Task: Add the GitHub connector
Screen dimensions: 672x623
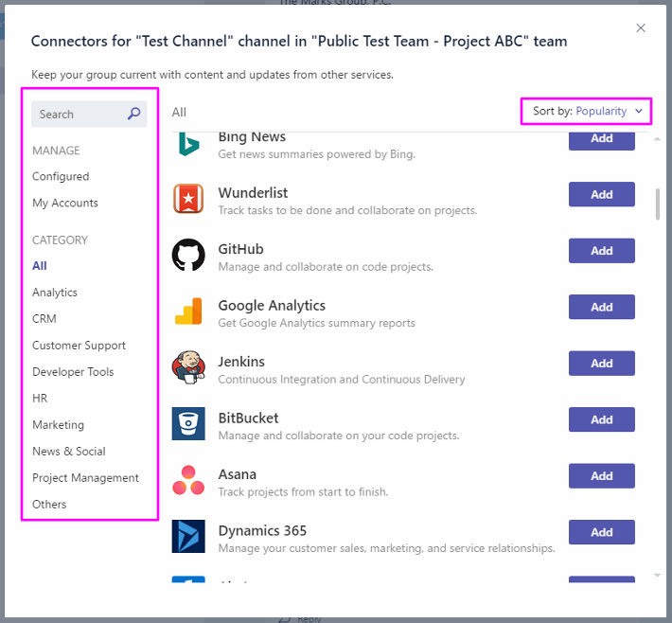Action: click(x=602, y=250)
